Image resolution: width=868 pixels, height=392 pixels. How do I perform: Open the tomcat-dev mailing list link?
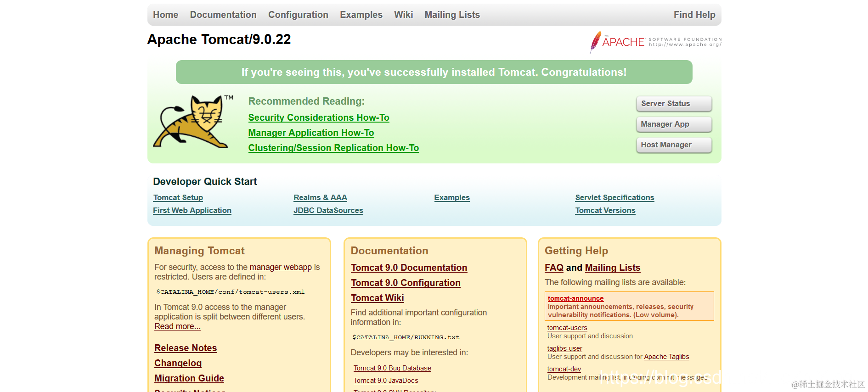(x=564, y=369)
